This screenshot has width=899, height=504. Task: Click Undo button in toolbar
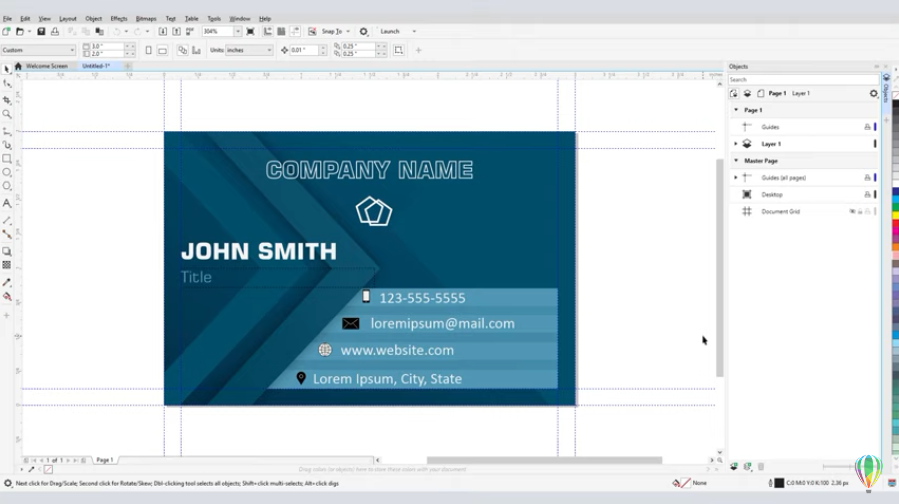click(x=116, y=32)
